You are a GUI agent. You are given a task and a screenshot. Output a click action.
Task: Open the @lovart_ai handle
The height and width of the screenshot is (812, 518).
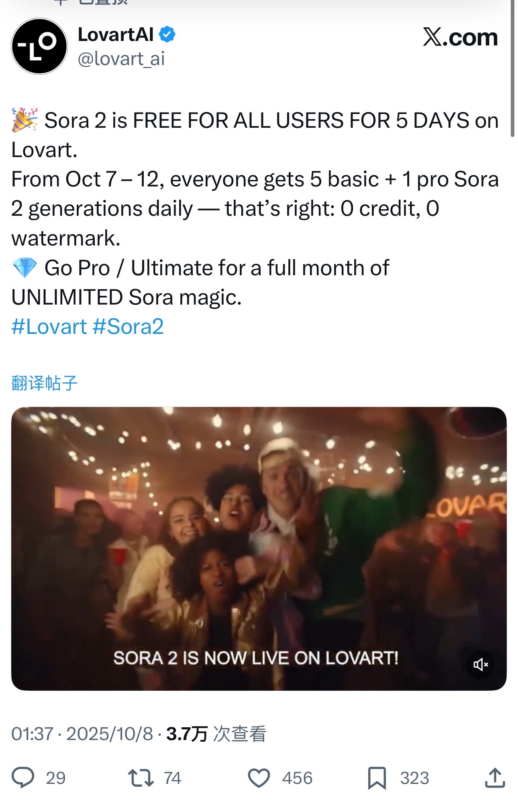[121, 59]
